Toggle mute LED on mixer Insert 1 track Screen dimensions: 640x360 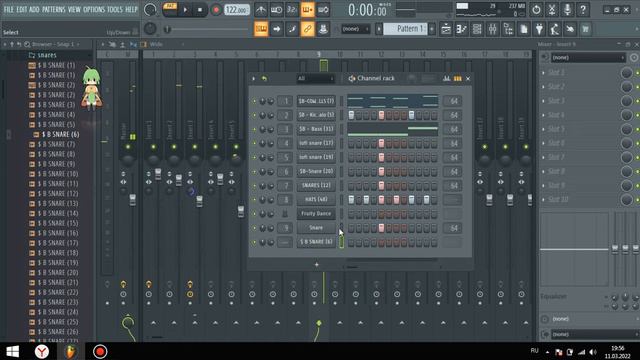pos(153,147)
